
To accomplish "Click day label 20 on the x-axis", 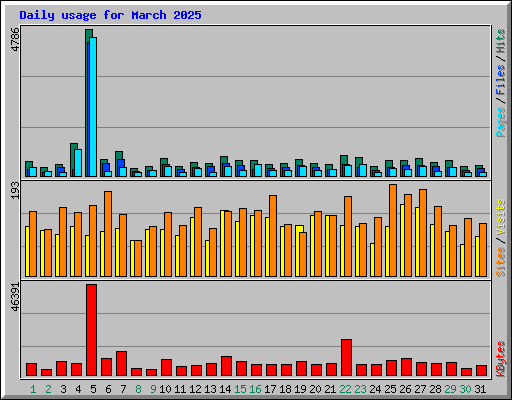I will [x=315, y=389].
